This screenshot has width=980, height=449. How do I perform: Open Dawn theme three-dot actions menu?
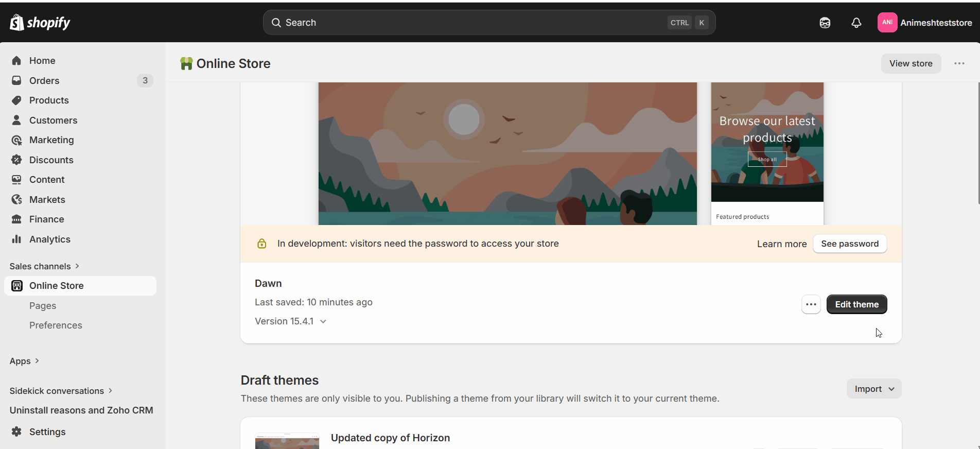tap(811, 304)
